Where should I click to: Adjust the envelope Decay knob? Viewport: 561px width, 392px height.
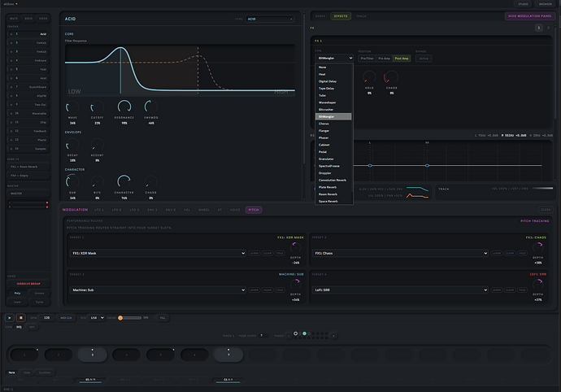point(72,145)
